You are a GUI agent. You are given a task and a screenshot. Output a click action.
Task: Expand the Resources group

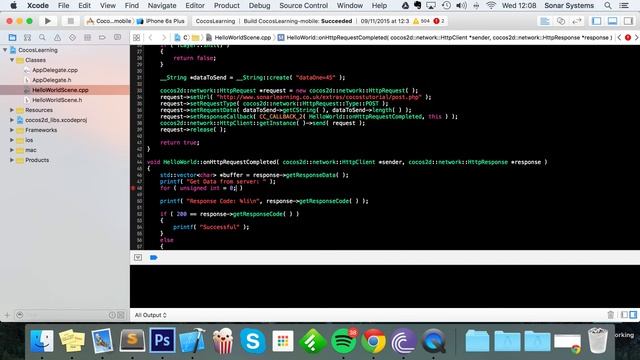12,110
